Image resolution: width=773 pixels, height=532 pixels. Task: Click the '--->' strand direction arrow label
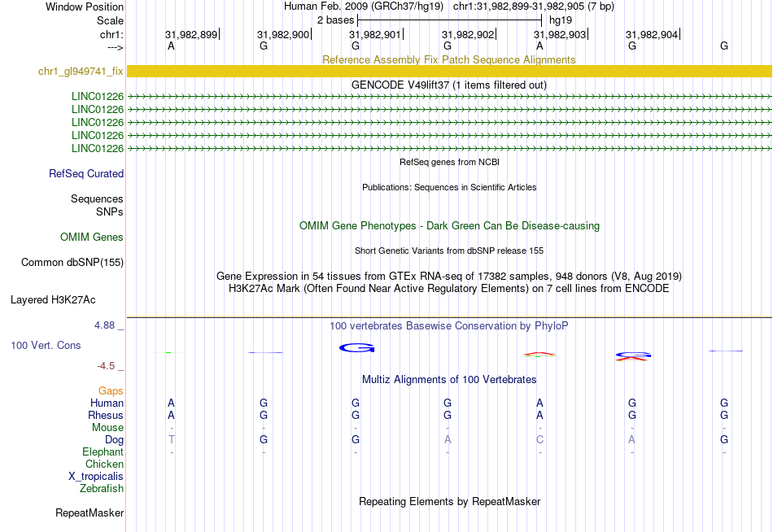[x=115, y=47]
